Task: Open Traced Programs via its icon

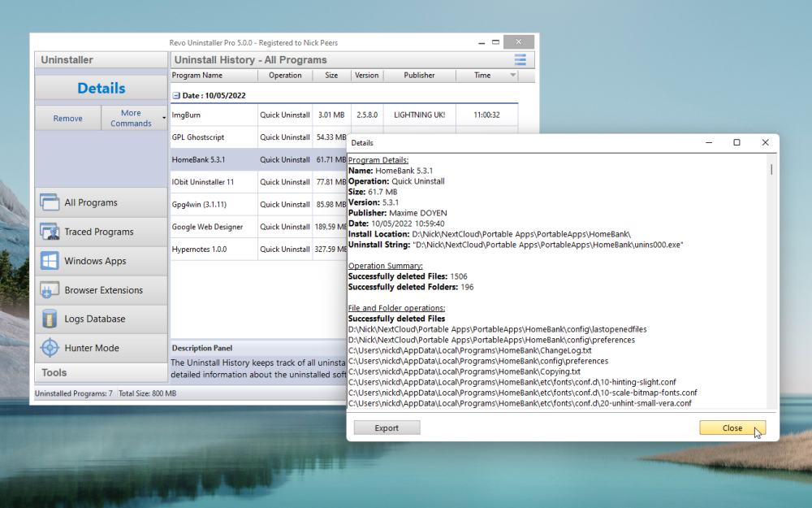Action: coord(50,232)
